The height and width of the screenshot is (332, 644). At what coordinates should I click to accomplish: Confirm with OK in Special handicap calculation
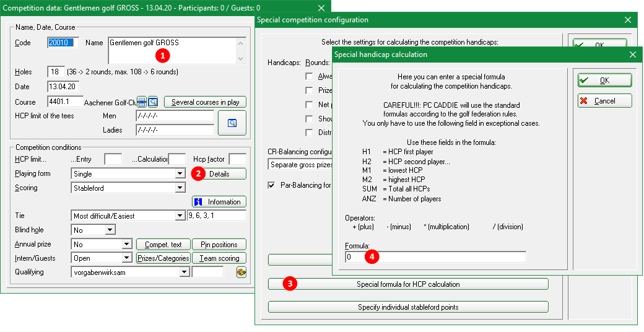point(604,81)
